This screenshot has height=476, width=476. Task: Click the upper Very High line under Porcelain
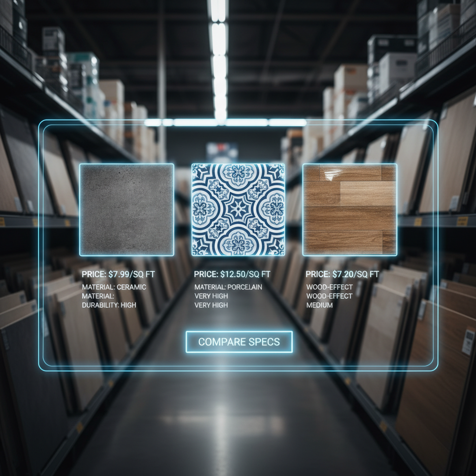point(211,296)
